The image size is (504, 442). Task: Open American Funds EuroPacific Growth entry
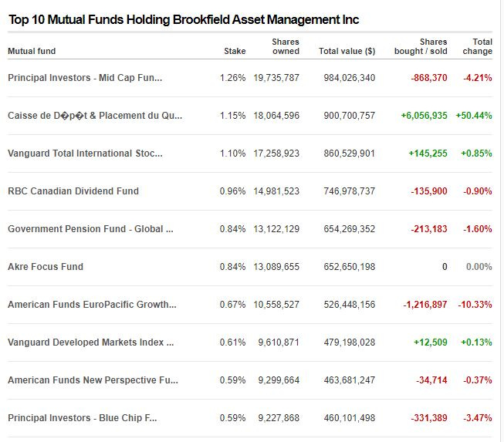tap(92, 305)
